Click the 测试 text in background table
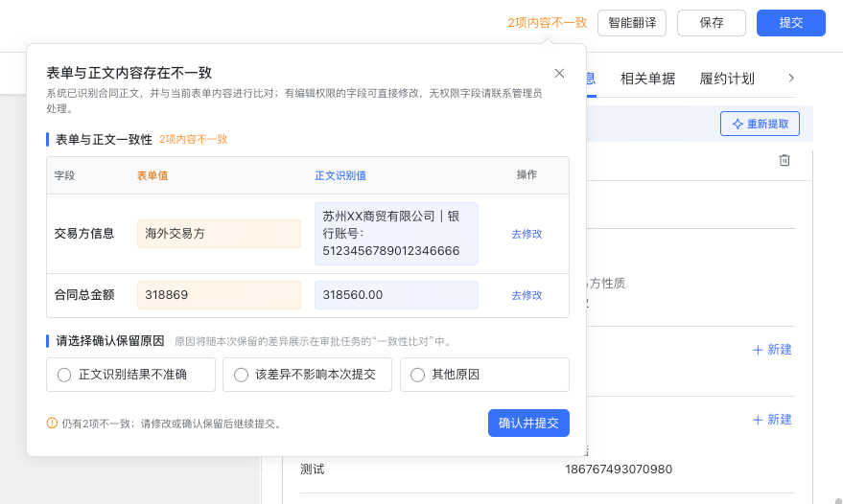This screenshot has width=843, height=504. click(313, 470)
